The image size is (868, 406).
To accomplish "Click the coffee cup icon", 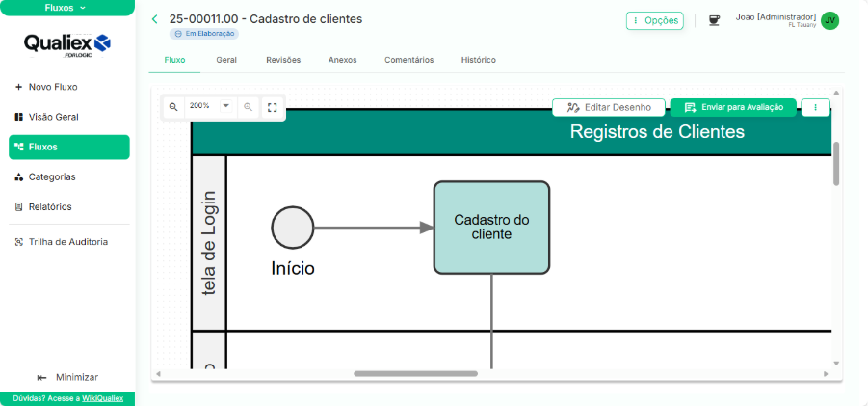I will (x=714, y=20).
